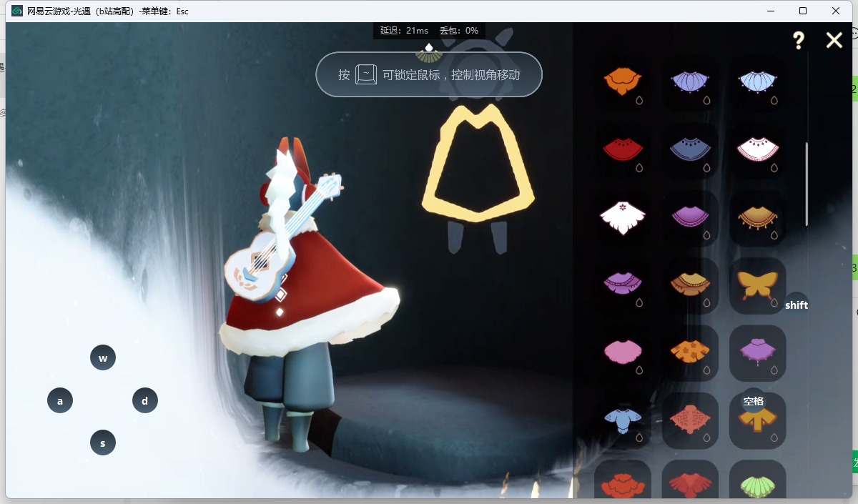Close the outfit closet with X
858x504 pixels.
834,40
